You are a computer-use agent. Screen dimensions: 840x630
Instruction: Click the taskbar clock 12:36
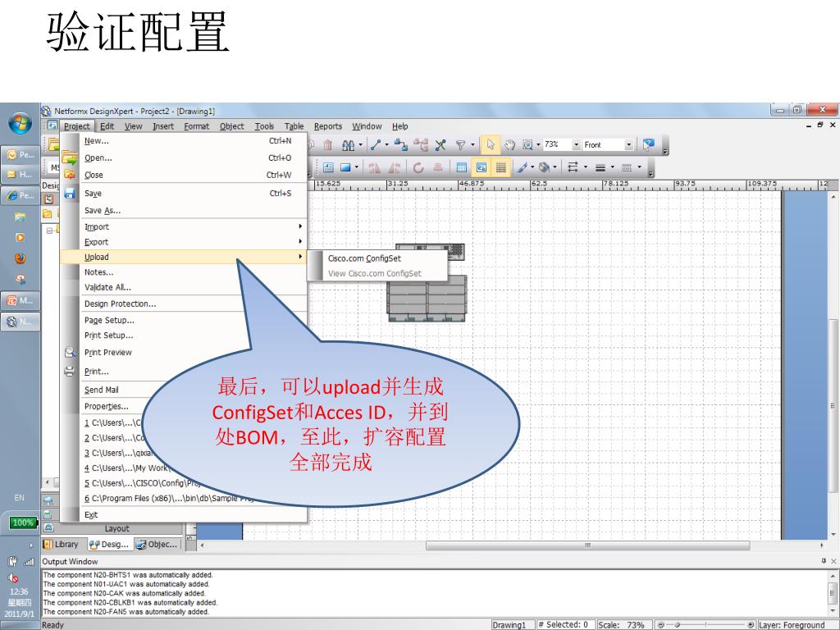pyautogui.click(x=19, y=591)
